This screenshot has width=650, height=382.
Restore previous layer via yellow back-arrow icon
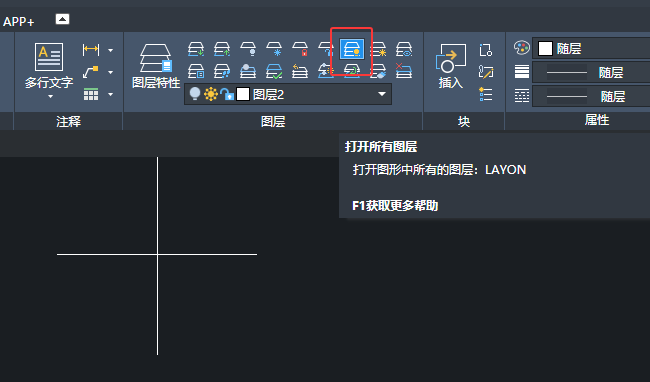[300, 71]
